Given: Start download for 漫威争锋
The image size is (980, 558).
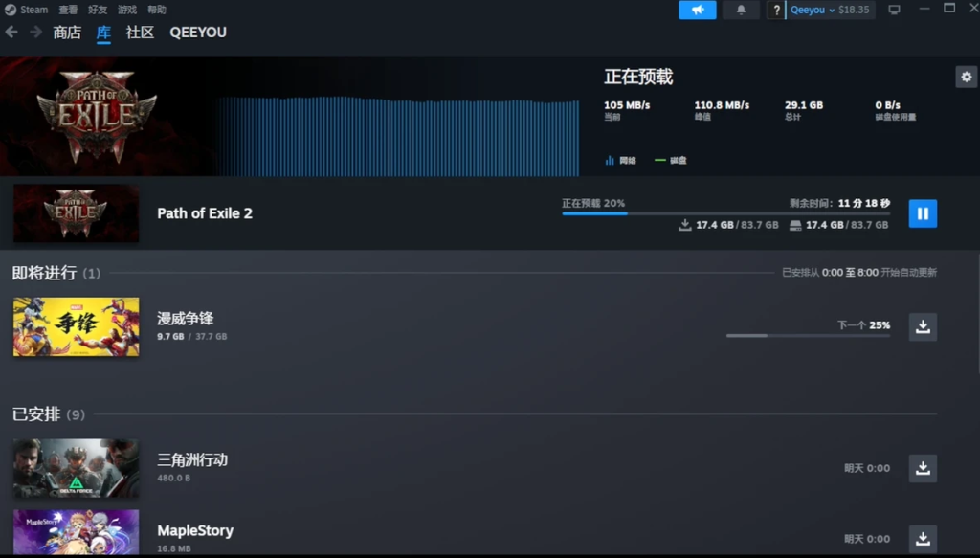Looking at the screenshot, I should click(x=923, y=326).
